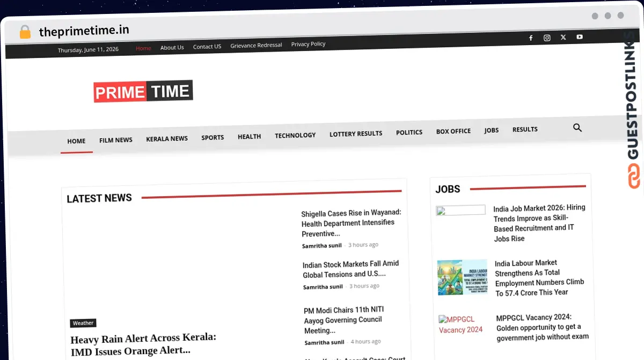Click the date Thursday, June 11, 2026
Viewport: 644px width, 360px height.
(x=88, y=50)
